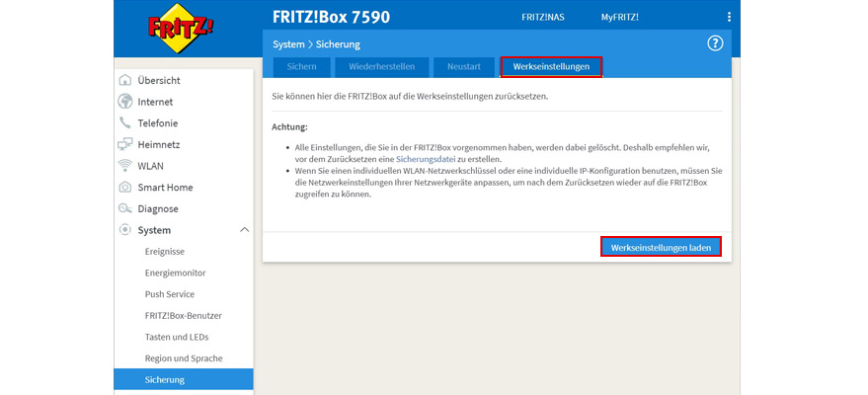Image resolution: width=868 pixels, height=395 pixels.
Task: Select Ereignisse under System
Action: point(164,252)
